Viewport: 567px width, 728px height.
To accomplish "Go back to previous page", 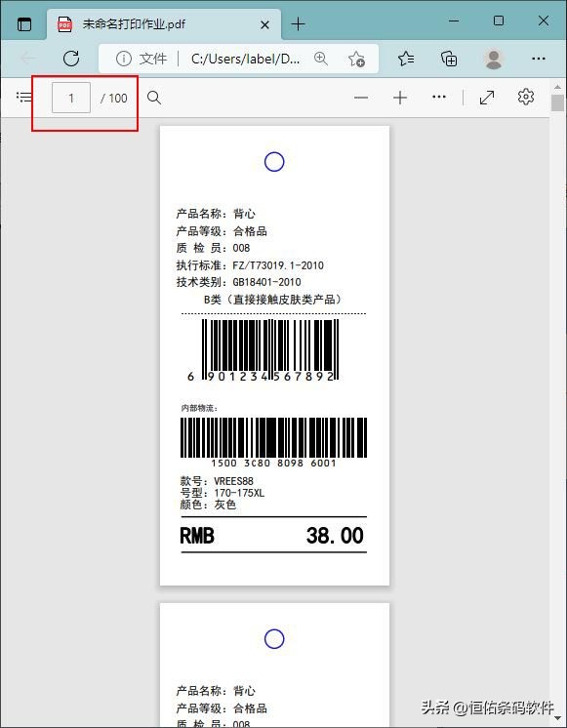I will [28, 59].
